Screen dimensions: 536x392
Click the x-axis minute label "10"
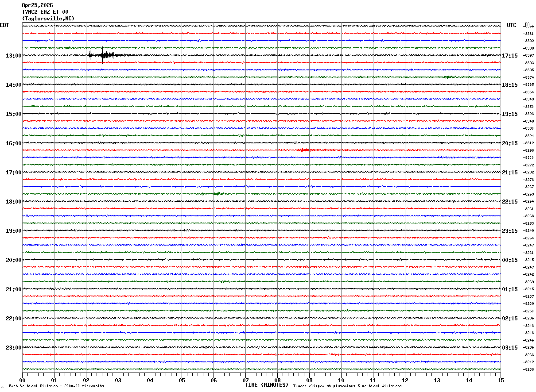[x=341, y=380]
